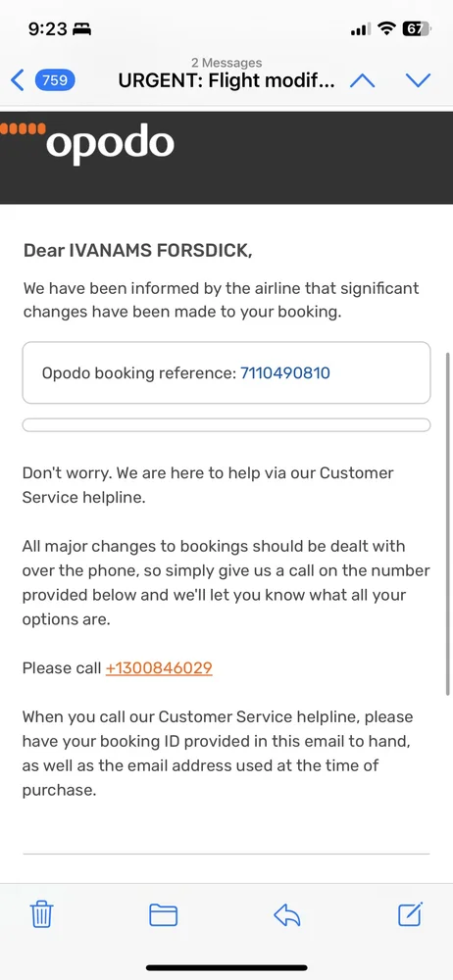The height and width of the screenshot is (980, 453).
Task: Tap the 2 Messages thread label
Action: (x=226, y=63)
